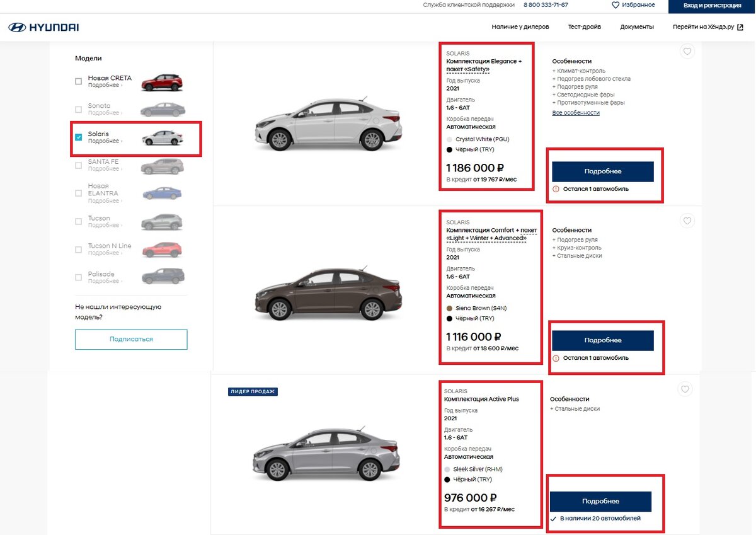Tick the Sonata model checkbox
The width and height of the screenshot is (756, 535).
coord(79,109)
